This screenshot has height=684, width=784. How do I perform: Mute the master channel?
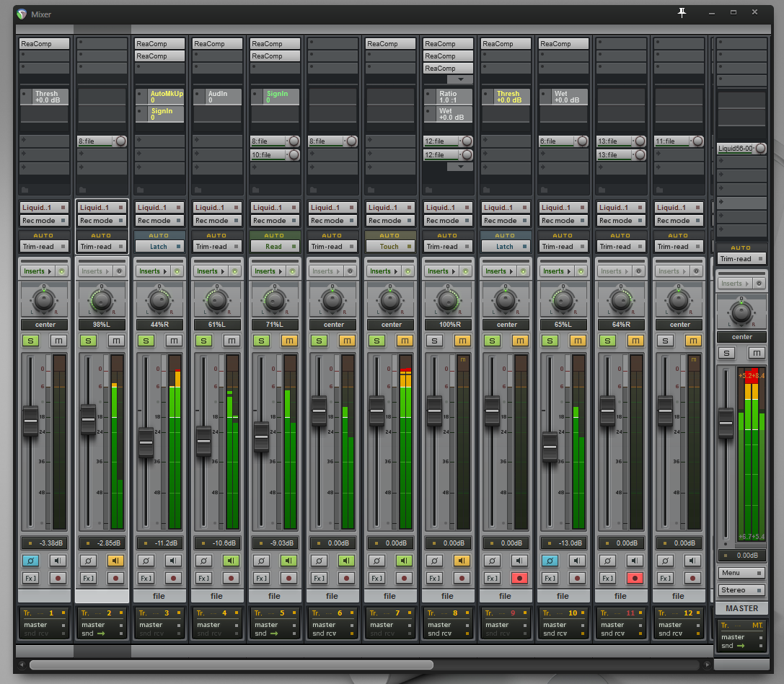point(757,354)
